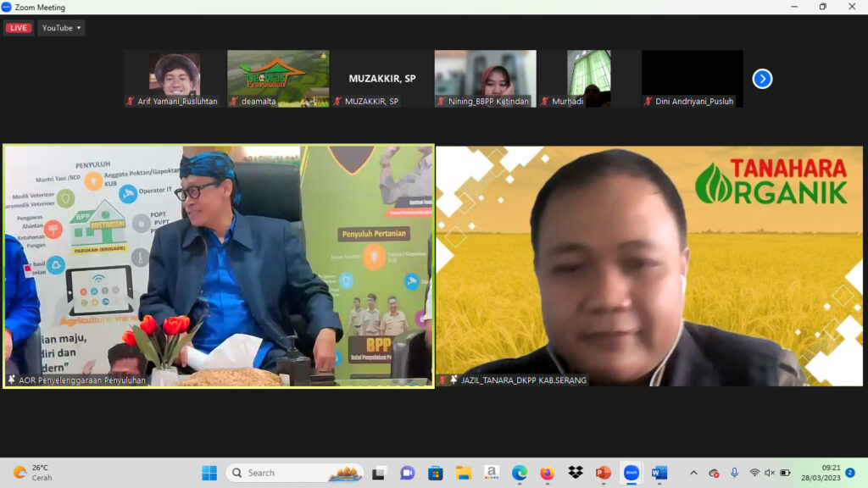Open the clock showing 09:21 28/03/2023
Screen dimensions: 868x488
point(821,473)
